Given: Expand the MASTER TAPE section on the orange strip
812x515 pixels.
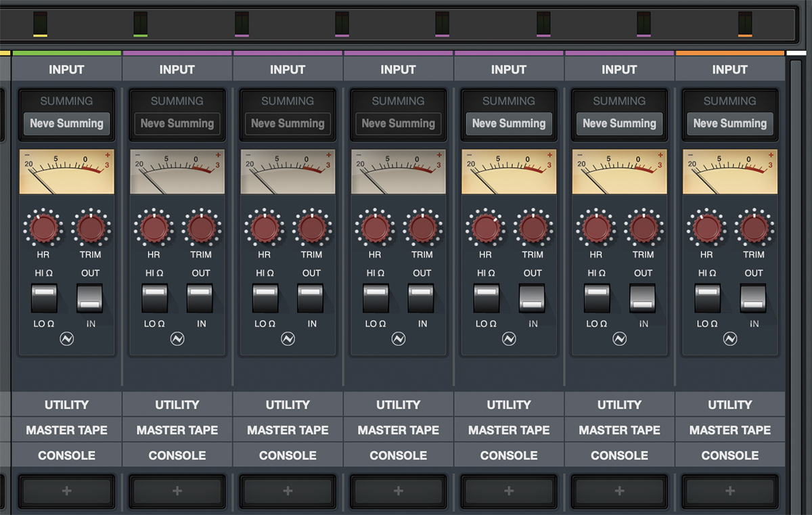Looking at the screenshot, I should [x=729, y=430].
